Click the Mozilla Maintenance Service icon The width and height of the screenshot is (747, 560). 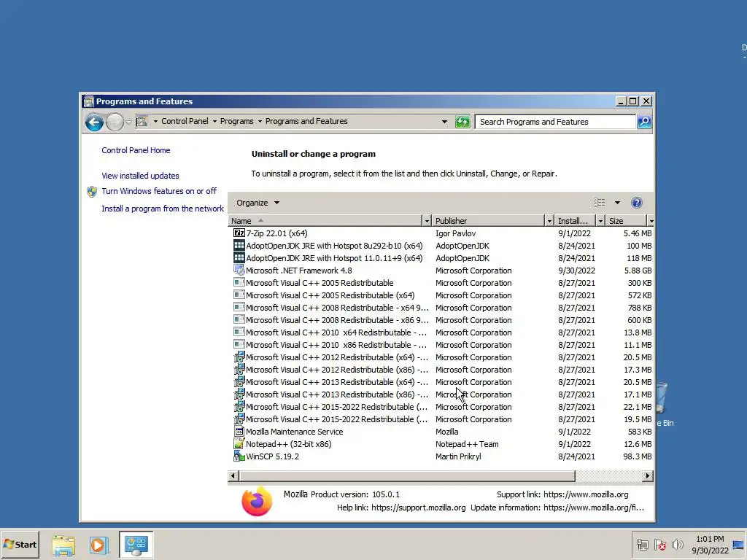(x=239, y=432)
